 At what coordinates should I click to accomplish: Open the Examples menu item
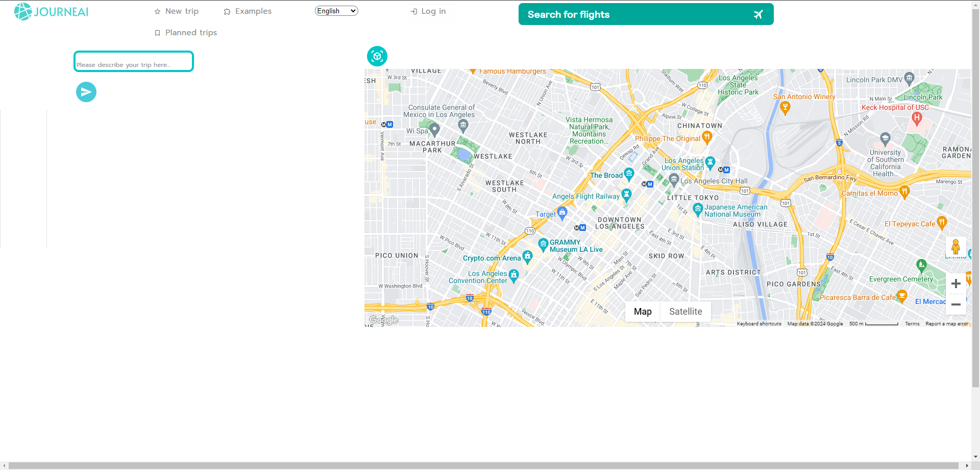pyautogui.click(x=248, y=11)
